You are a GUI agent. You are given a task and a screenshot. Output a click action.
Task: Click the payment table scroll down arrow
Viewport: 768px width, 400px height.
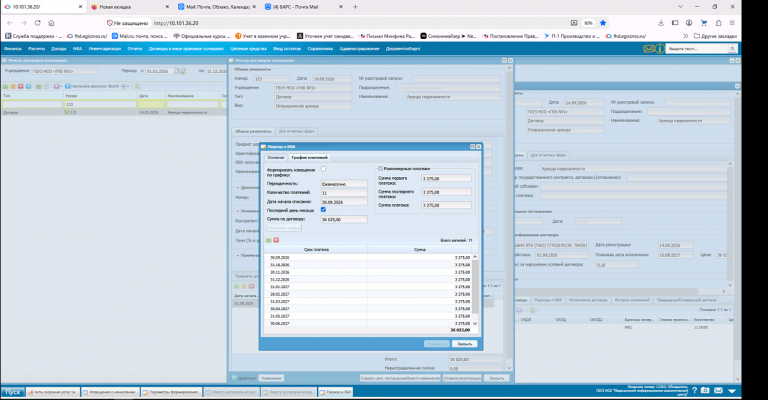(x=475, y=324)
